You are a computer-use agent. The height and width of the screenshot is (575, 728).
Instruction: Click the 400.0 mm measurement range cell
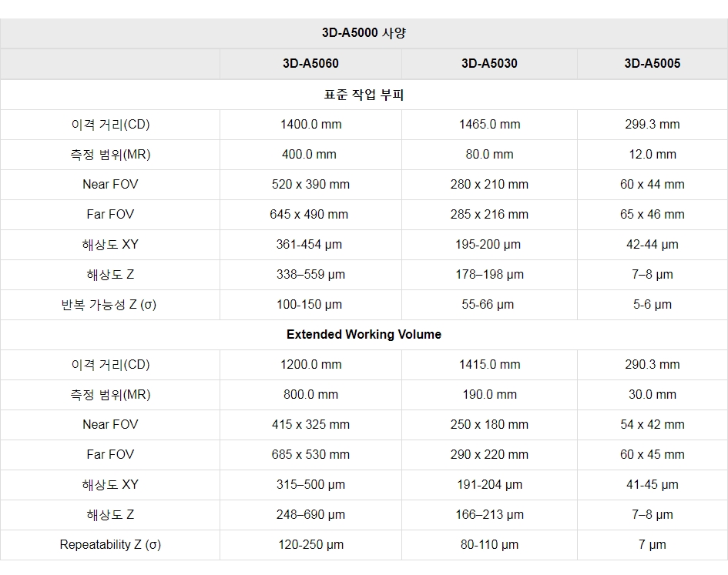point(309,155)
